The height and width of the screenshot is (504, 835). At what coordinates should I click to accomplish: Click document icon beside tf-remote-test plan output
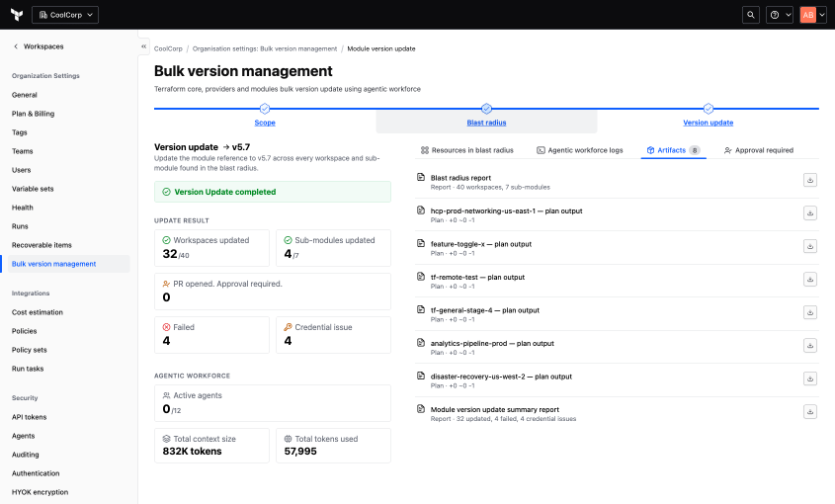coord(421,276)
